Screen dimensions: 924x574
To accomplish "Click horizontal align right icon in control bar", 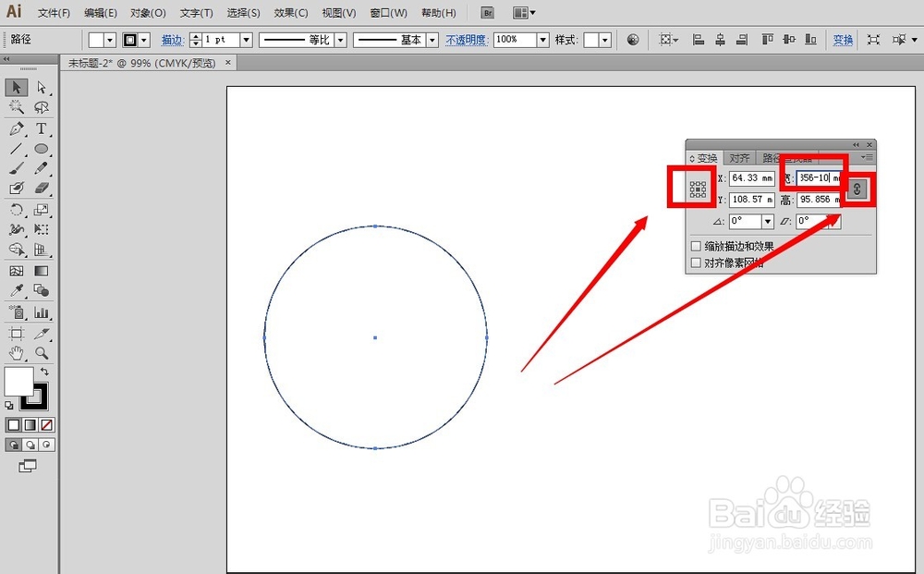I will click(x=742, y=40).
